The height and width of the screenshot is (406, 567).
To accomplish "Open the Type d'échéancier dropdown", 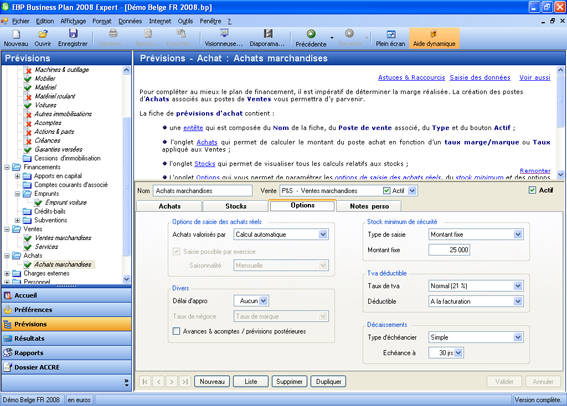I will click(518, 337).
